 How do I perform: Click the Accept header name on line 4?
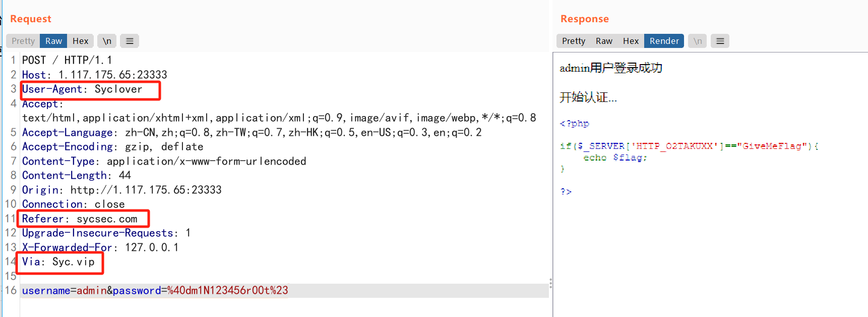(42, 103)
